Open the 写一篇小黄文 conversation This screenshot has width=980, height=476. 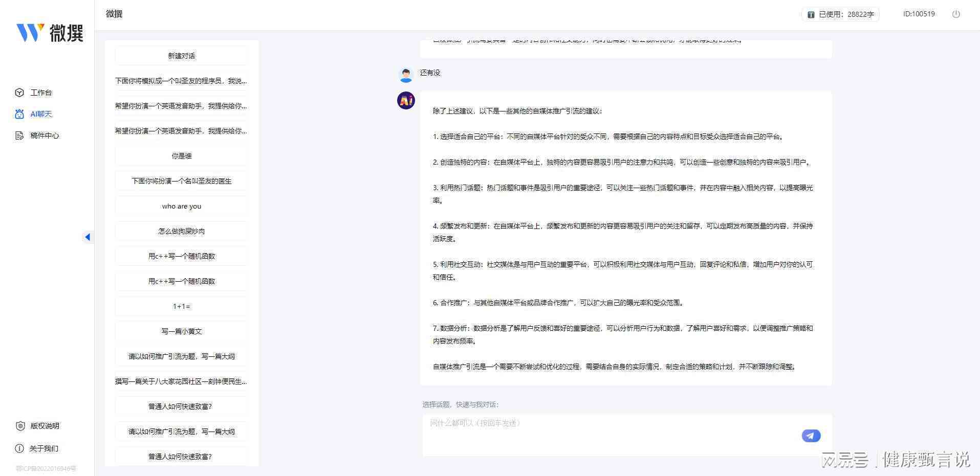[x=182, y=331]
